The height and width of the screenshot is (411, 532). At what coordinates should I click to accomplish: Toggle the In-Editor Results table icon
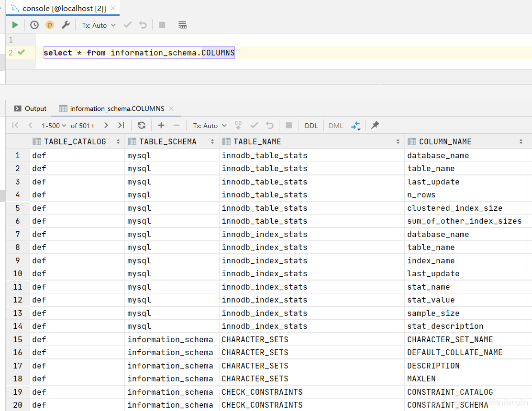pos(182,25)
